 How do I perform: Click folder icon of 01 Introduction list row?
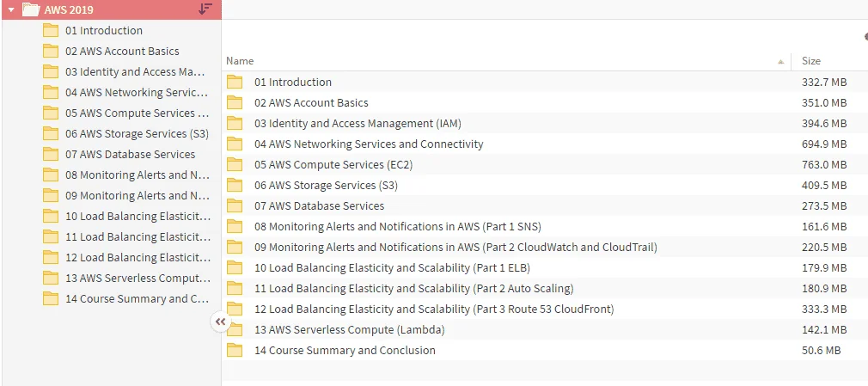click(235, 82)
